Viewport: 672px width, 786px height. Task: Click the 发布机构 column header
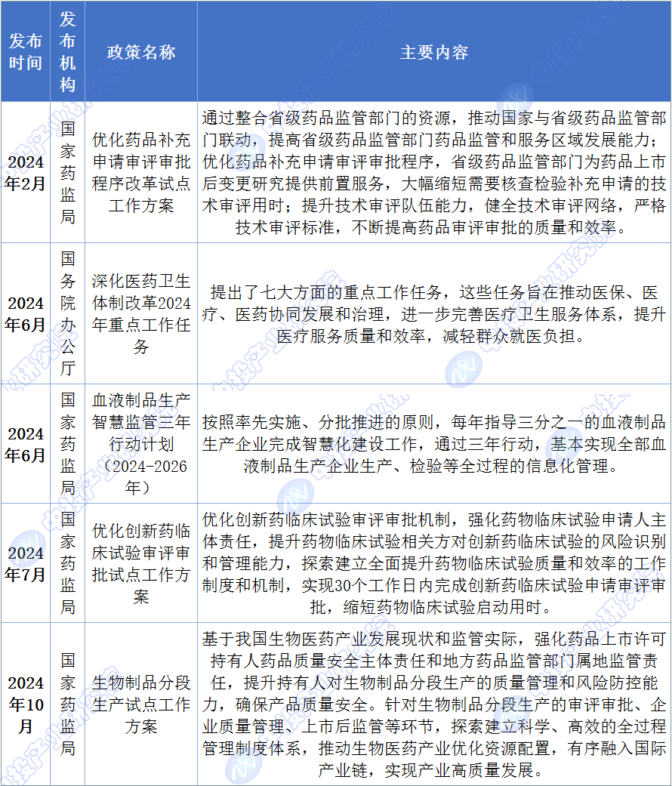point(68,51)
